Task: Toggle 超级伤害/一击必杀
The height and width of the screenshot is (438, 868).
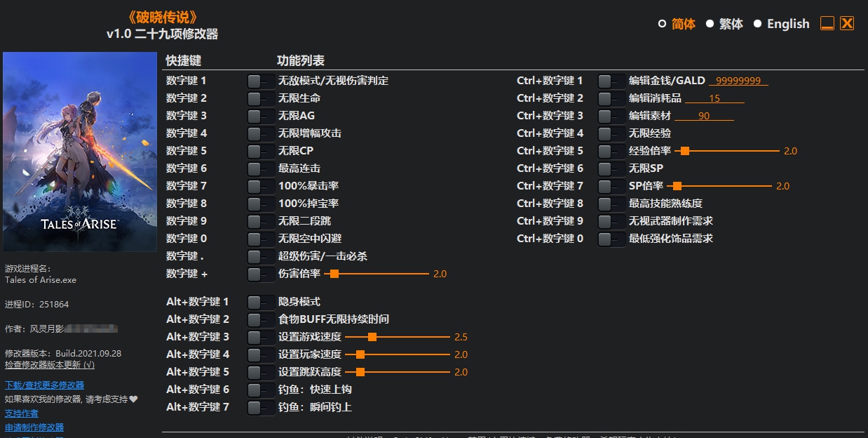Action: tap(260, 255)
